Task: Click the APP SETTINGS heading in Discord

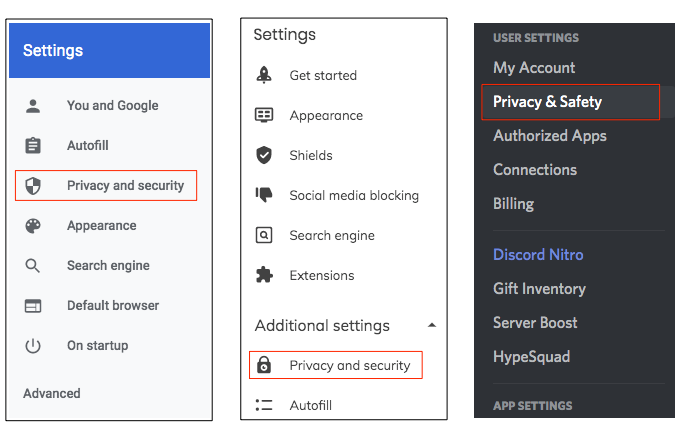Action: click(x=532, y=406)
